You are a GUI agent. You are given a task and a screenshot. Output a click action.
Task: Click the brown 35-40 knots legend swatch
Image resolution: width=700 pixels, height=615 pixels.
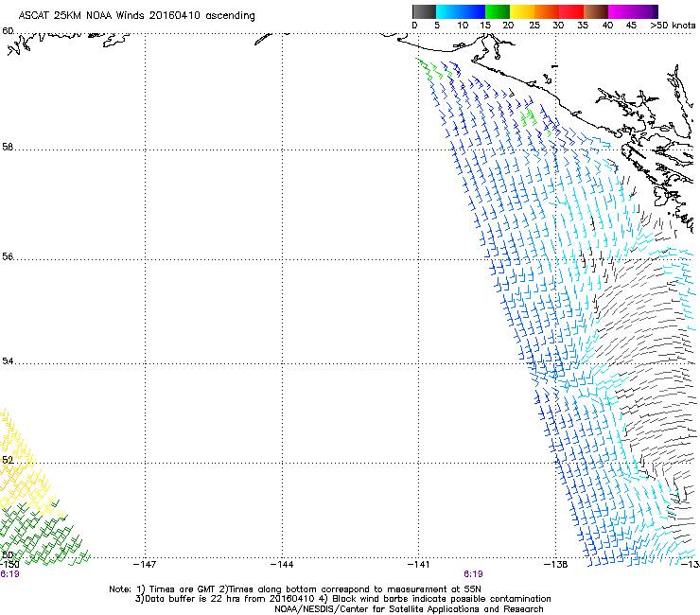[x=596, y=11]
